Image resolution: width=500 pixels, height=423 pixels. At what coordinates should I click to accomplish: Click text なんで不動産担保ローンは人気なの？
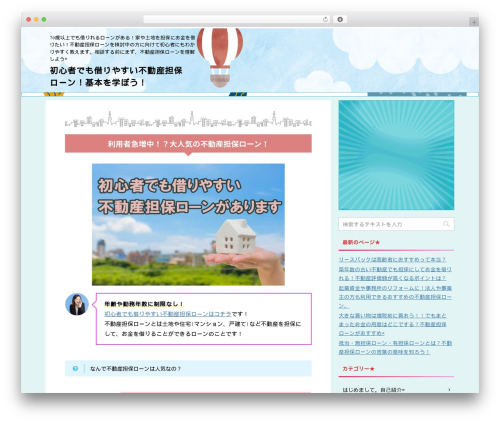(x=135, y=369)
